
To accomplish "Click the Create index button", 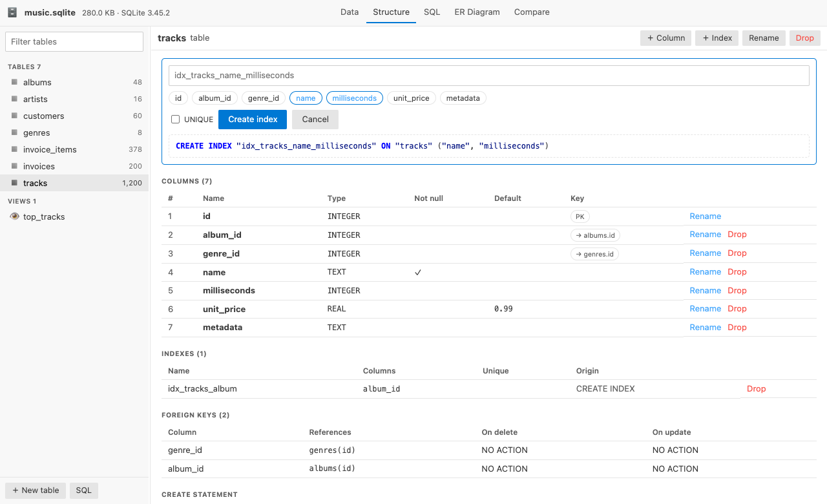I will click(x=253, y=120).
